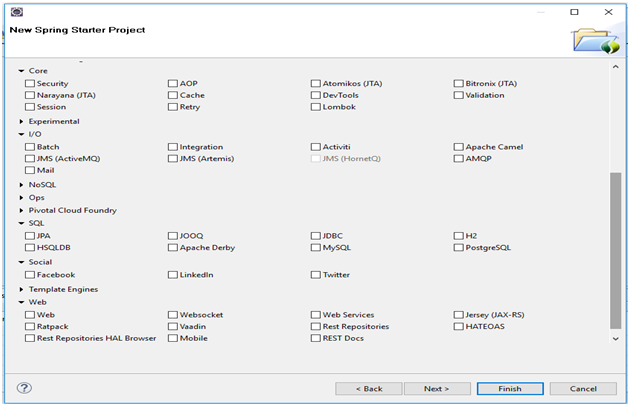
Task: Click the Finish button
Action: (x=510, y=388)
